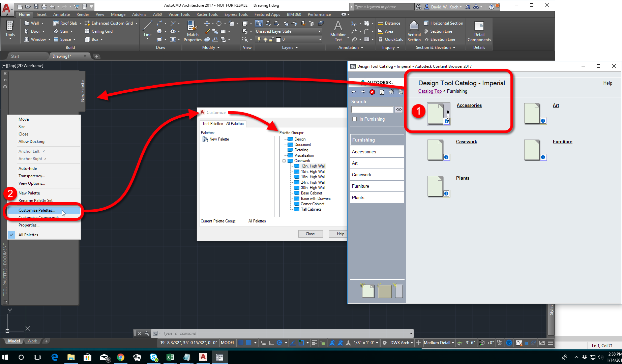Start the Ceiling Grid tool

click(x=99, y=31)
